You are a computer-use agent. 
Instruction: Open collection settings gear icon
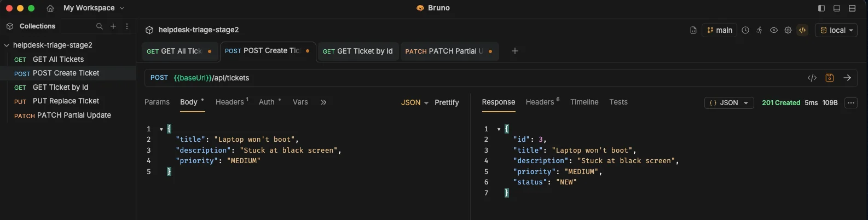788,30
